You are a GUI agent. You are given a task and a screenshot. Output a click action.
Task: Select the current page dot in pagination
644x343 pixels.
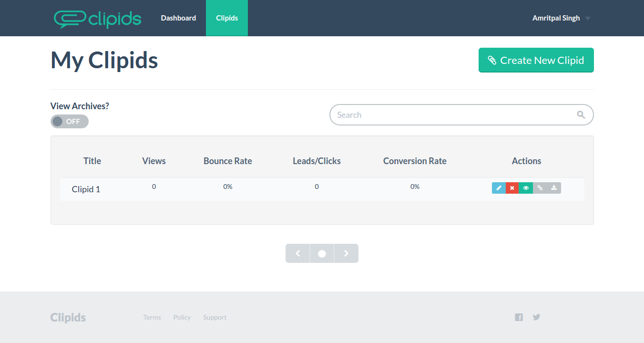pos(322,253)
